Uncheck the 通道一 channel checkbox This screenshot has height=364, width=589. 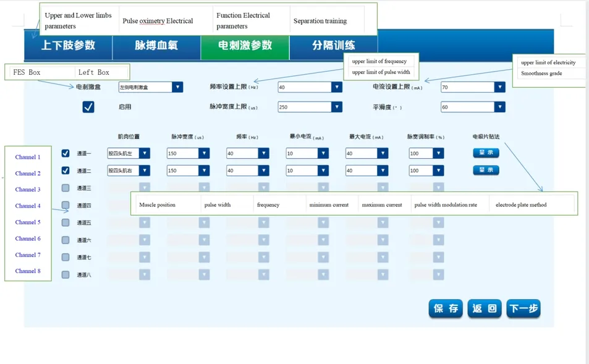[66, 153]
